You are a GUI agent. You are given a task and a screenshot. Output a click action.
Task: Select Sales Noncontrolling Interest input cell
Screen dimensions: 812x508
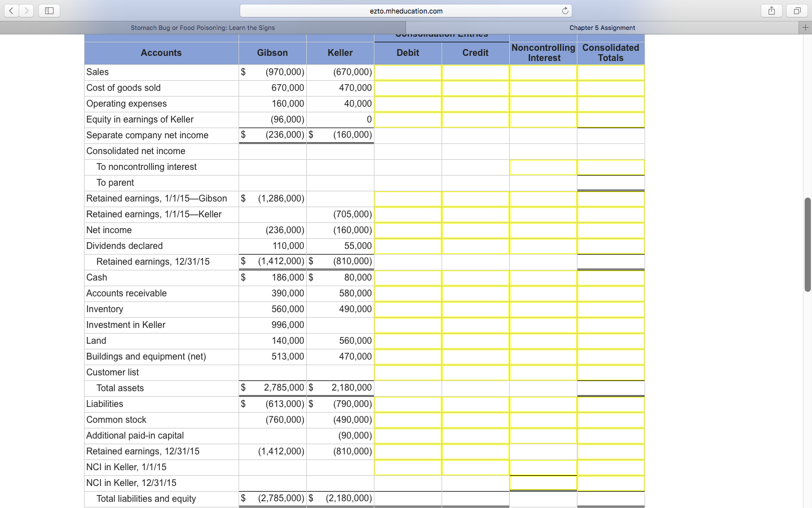543,72
